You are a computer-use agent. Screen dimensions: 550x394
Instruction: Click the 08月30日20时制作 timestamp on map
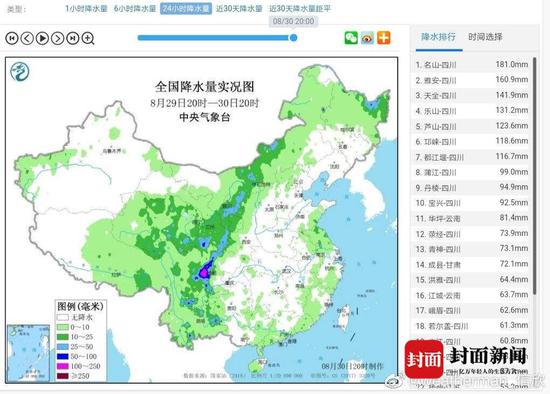click(353, 367)
